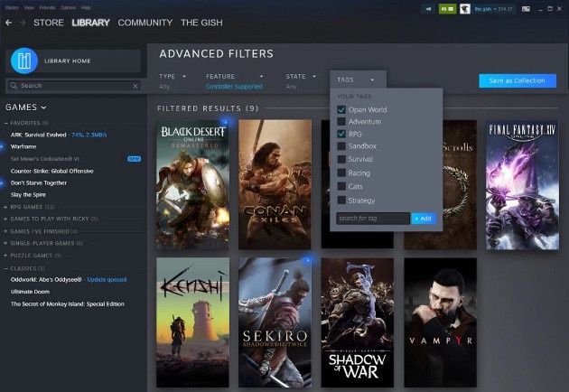Screen dimensions: 569x392
Task: Click LIBRARY HOME button
Action: click(73, 61)
